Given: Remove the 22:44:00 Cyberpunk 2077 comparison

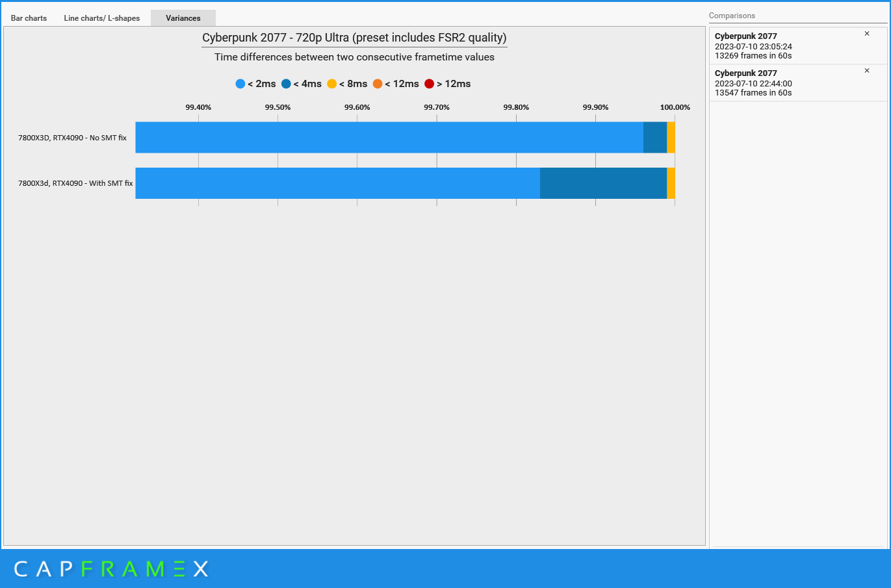Looking at the screenshot, I should (x=866, y=71).
